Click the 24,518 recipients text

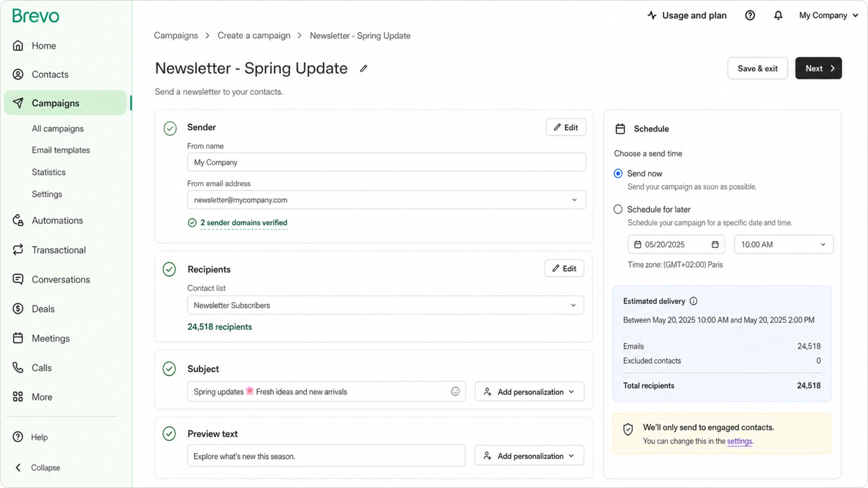pos(220,327)
